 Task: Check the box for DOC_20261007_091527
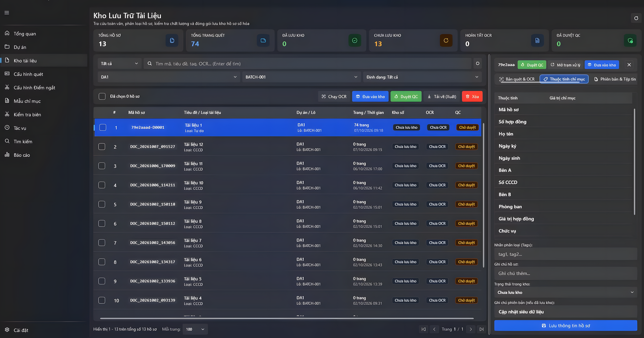(102, 146)
